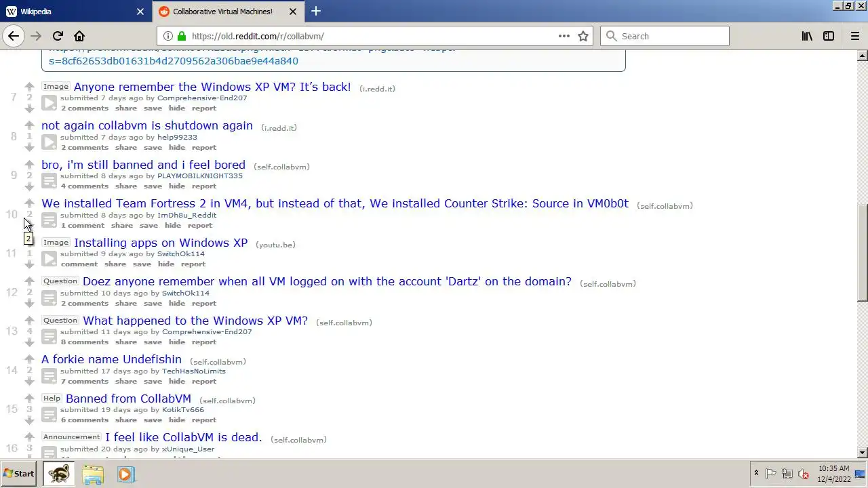868x488 pixels.
Task: Expand self-text of 'A forkie name Undefishin'
Action: click(x=49, y=375)
